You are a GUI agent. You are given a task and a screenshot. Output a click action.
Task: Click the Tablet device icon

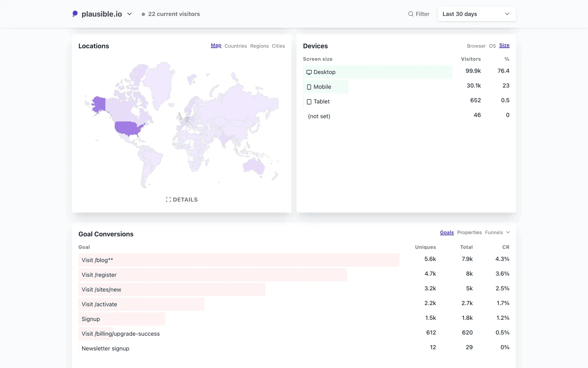[309, 102]
